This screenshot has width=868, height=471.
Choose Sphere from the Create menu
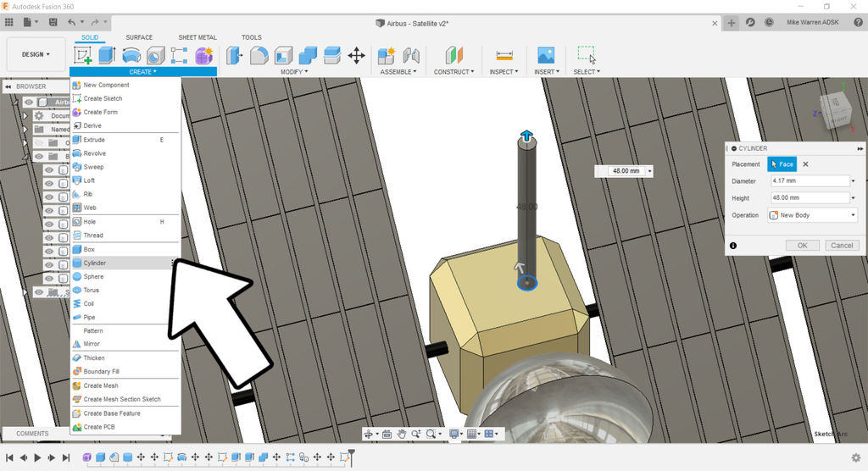125,276
